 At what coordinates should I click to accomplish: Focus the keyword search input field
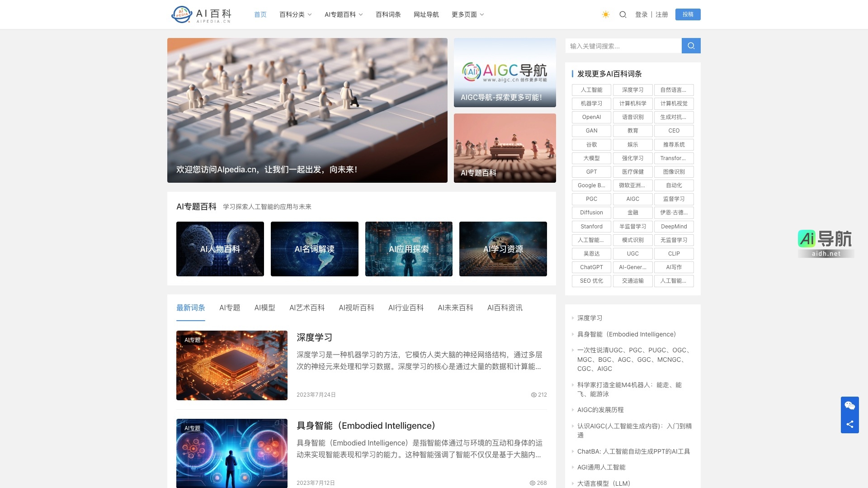[x=623, y=46]
